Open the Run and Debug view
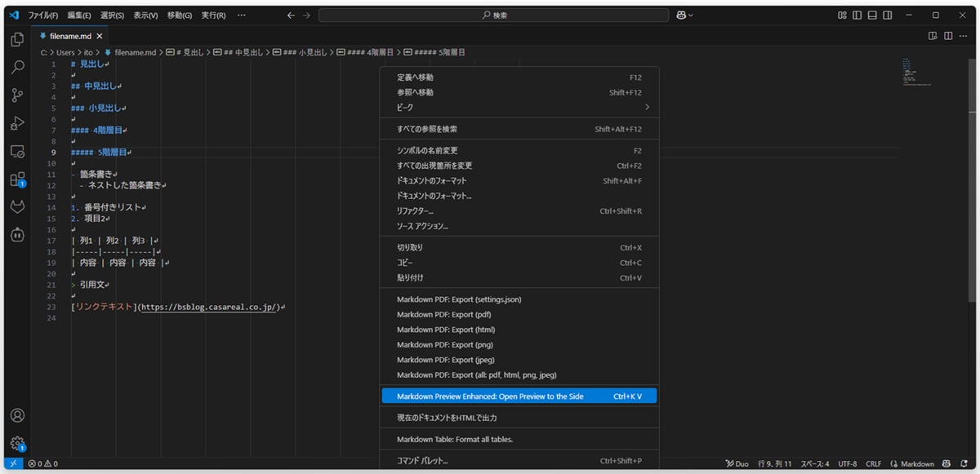Viewport: 980px width, 474px height. 17,124
